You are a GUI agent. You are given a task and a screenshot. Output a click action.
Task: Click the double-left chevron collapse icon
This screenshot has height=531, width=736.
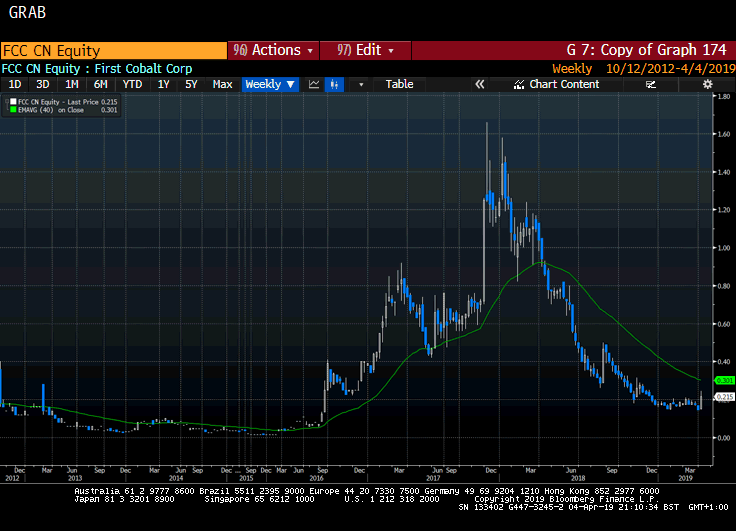(x=479, y=85)
